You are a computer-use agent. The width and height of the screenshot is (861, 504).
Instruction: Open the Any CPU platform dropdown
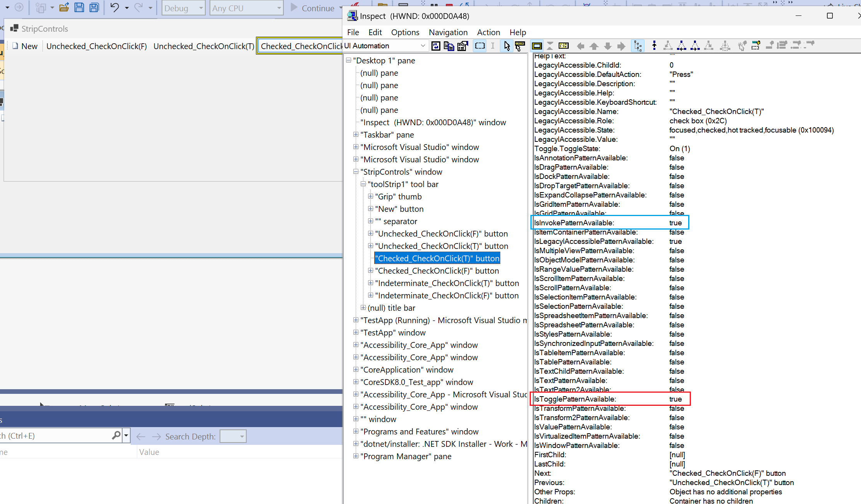tap(279, 8)
